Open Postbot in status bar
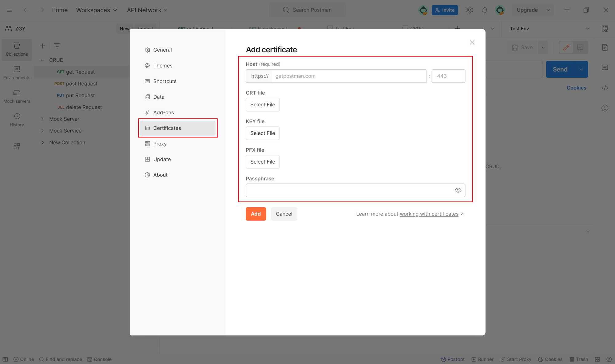The image size is (615, 364). 452,359
